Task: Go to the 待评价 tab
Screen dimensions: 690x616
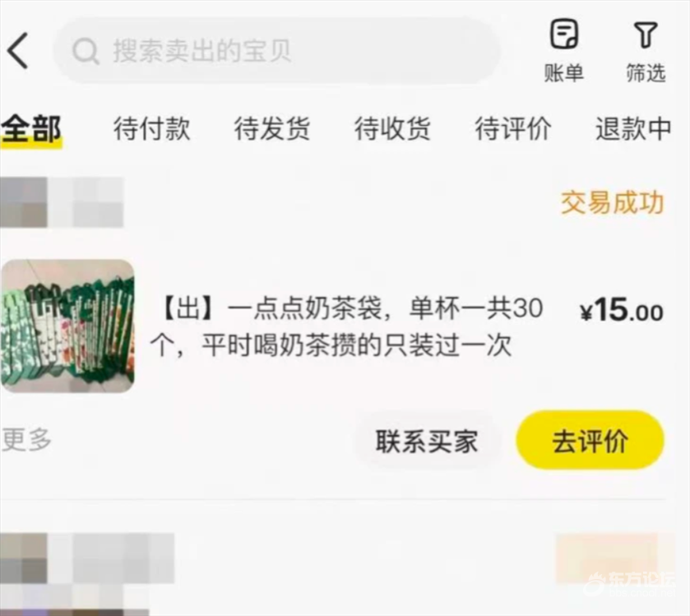Action: click(x=513, y=129)
